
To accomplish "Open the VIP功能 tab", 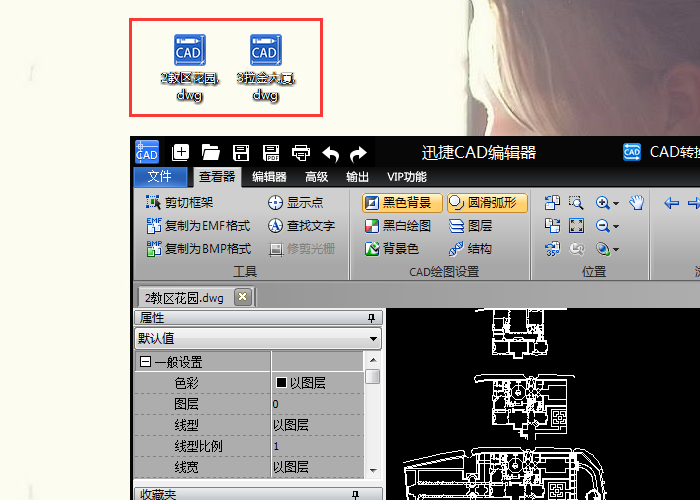I will coord(407,177).
